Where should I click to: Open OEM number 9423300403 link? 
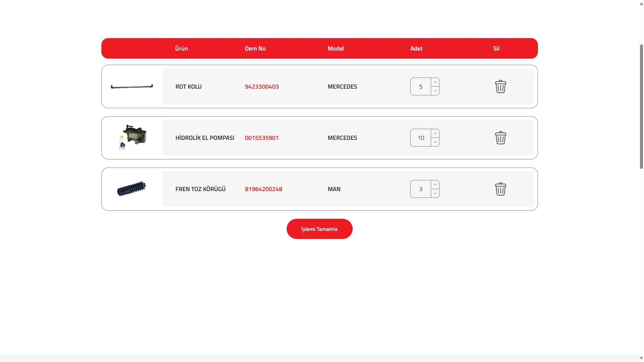[262, 87]
